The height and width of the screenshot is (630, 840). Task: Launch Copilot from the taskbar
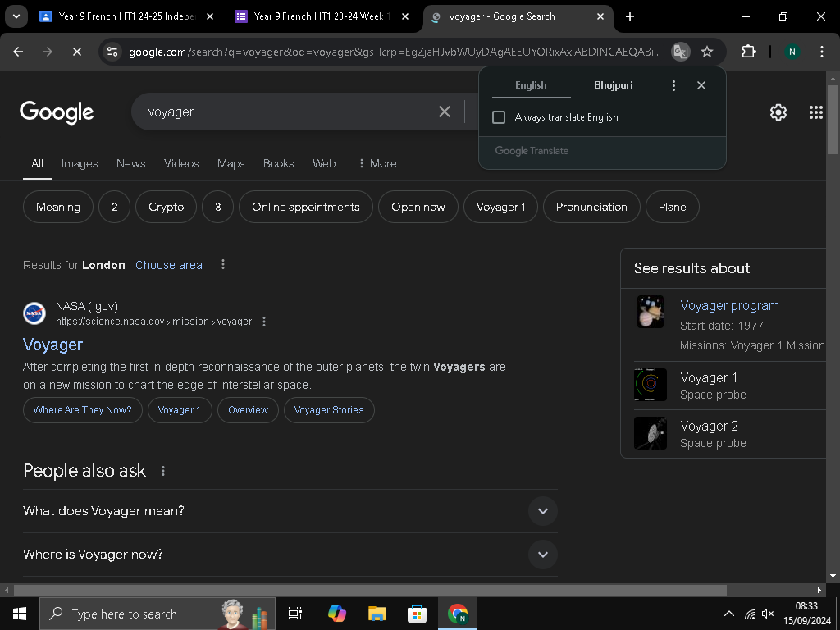click(337, 614)
